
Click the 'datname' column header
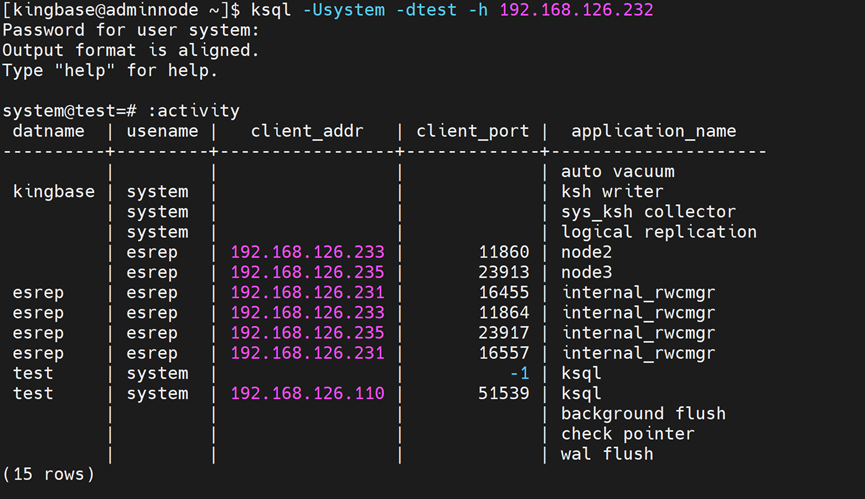[x=49, y=131]
